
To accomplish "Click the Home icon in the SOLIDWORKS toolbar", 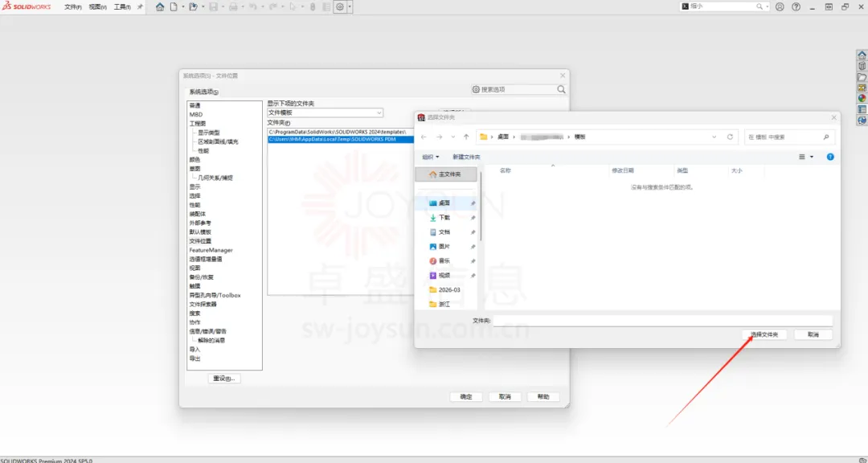I will point(160,6).
